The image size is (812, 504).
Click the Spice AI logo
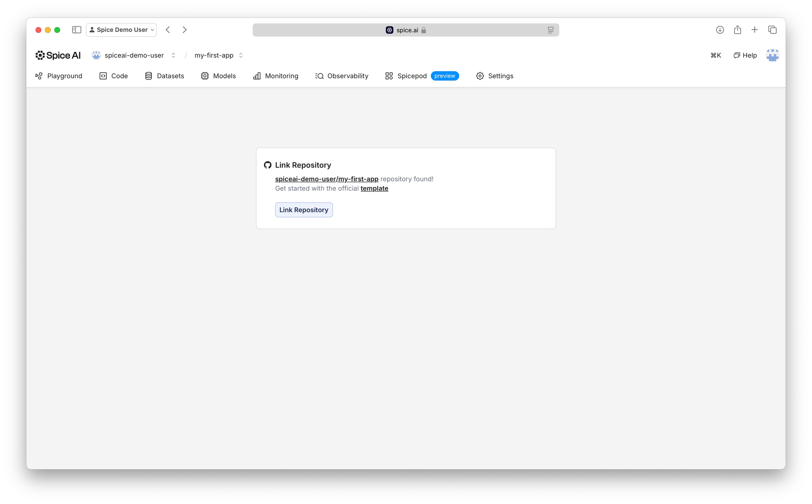pyautogui.click(x=58, y=55)
